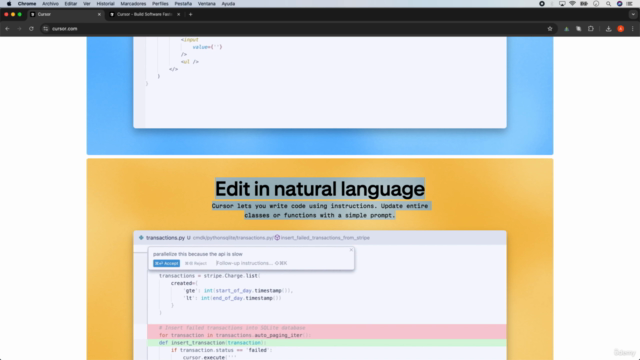This screenshot has height=360, width=640.
Task: Switch to Cursor - Build Software Faster tab
Action: pyautogui.click(x=144, y=14)
